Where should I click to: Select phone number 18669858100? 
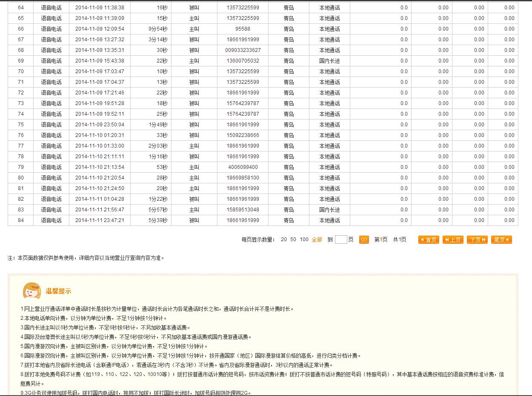(x=243, y=178)
